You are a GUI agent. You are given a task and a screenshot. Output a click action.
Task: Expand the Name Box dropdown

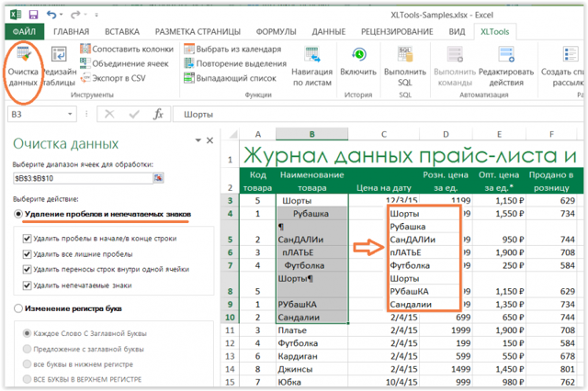(x=70, y=114)
